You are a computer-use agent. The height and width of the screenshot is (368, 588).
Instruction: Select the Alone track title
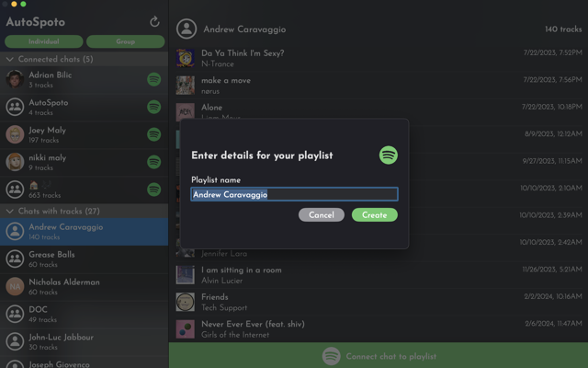coord(212,108)
